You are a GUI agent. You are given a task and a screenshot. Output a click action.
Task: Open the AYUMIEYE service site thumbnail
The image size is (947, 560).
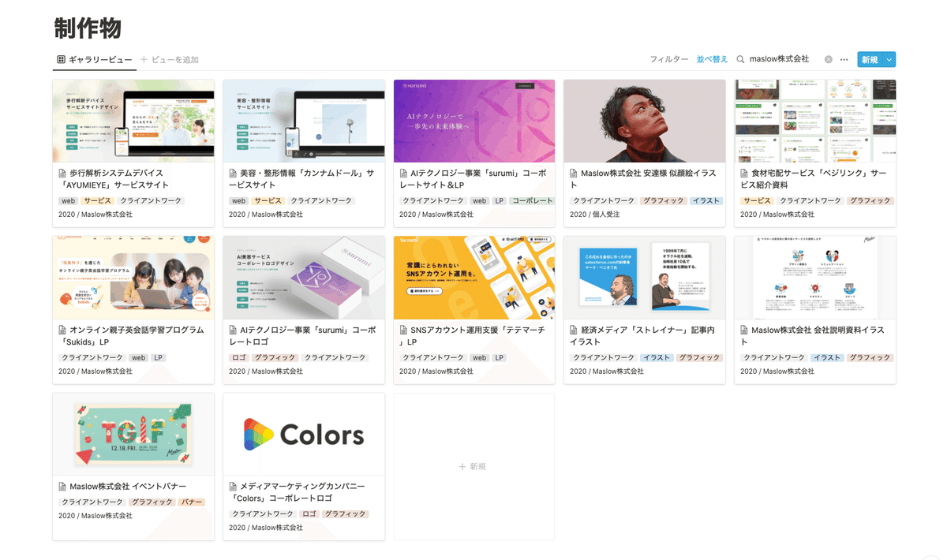[133, 121]
